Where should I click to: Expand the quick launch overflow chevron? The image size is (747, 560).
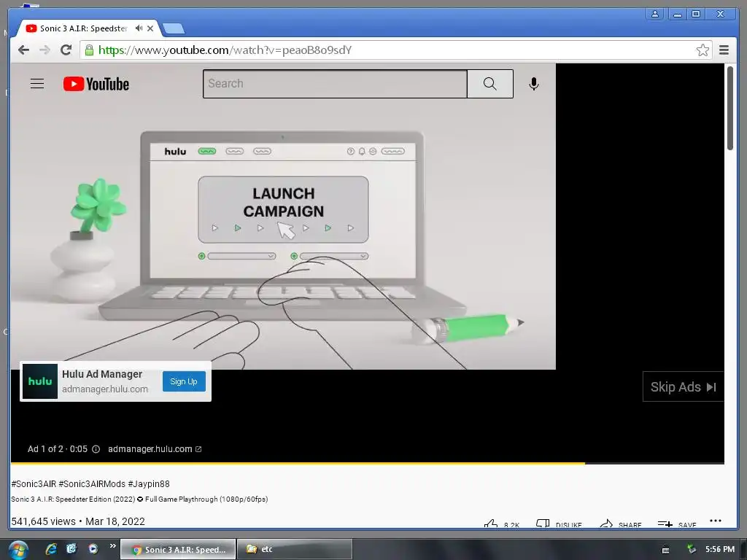[113, 545]
